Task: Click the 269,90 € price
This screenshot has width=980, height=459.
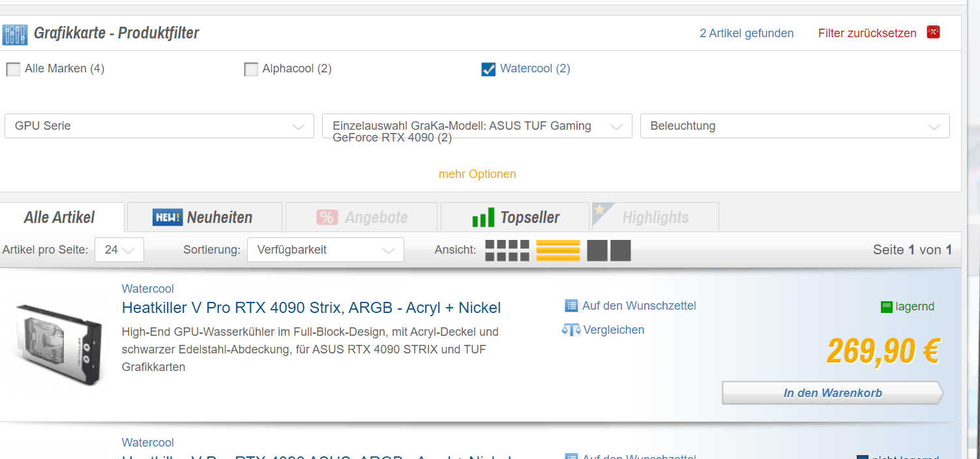Action: pos(883,351)
